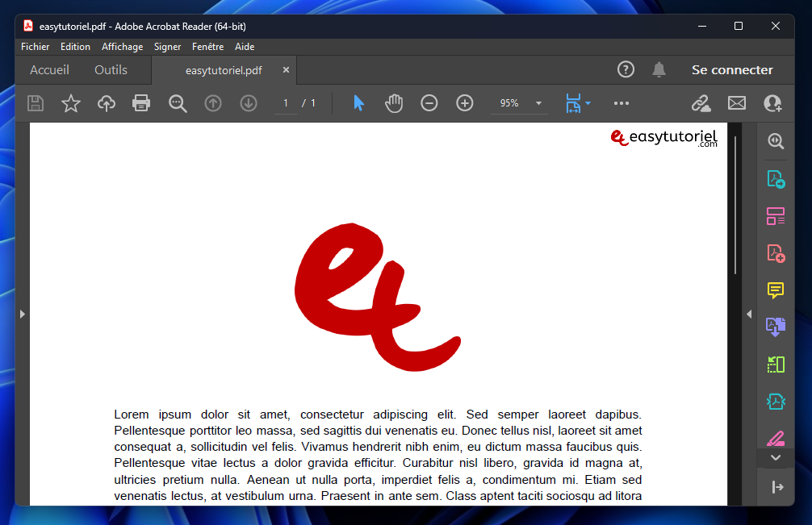Open the Affichage menu
Screen dimensions: 812x525
pyautogui.click(x=122, y=47)
